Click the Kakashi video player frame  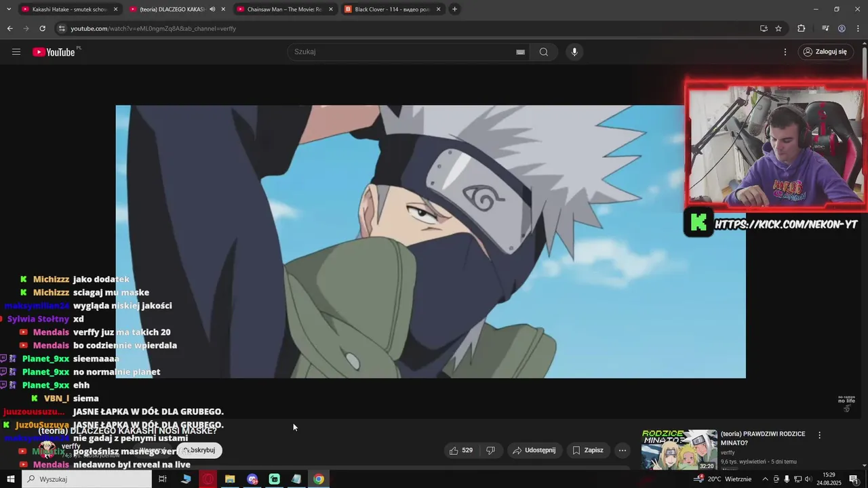click(431, 241)
